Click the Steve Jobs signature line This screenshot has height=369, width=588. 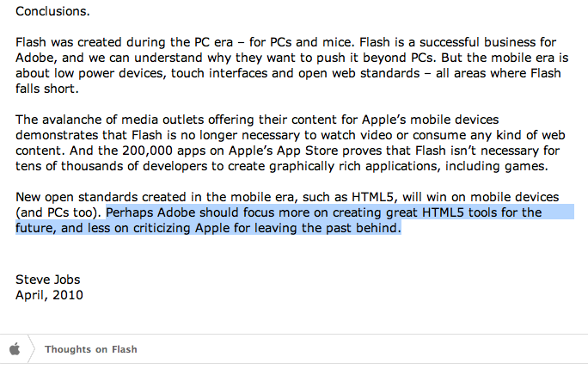point(47,280)
